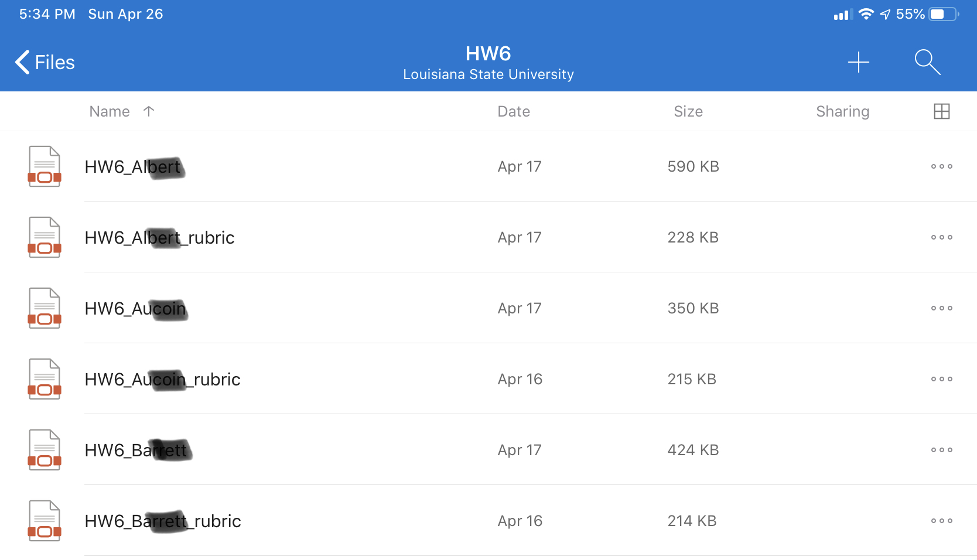The width and height of the screenshot is (977, 560).
Task: Sort files by the Name column
Action: 110,111
